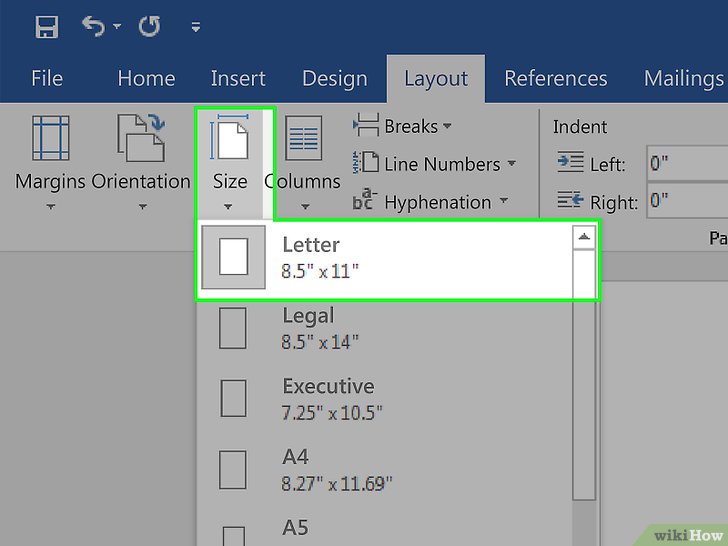This screenshot has width=728, height=546.
Task: Click the Executive page thumbnail icon
Action: point(234,399)
